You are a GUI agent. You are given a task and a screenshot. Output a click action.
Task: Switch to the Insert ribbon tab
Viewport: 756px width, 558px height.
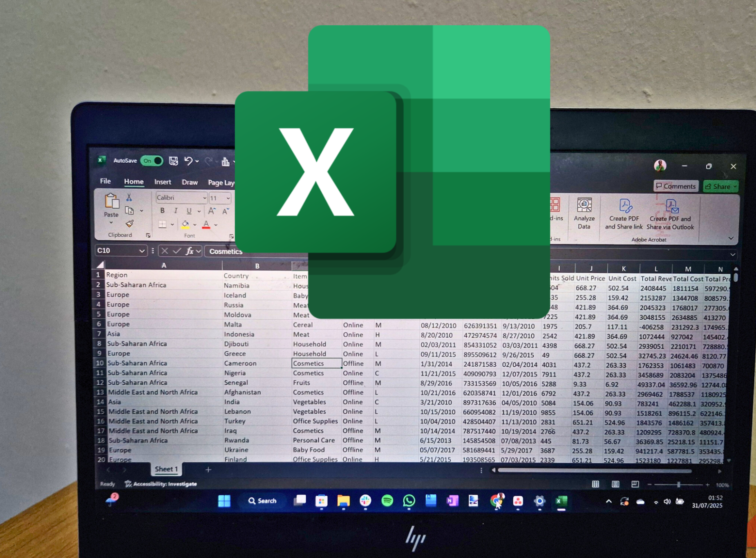[x=163, y=182]
